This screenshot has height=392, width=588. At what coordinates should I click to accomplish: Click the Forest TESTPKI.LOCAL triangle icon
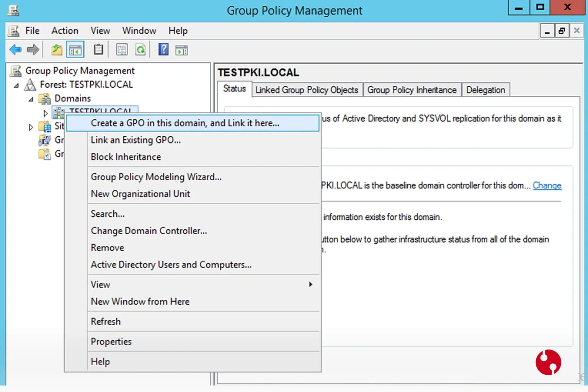[30, 85]
